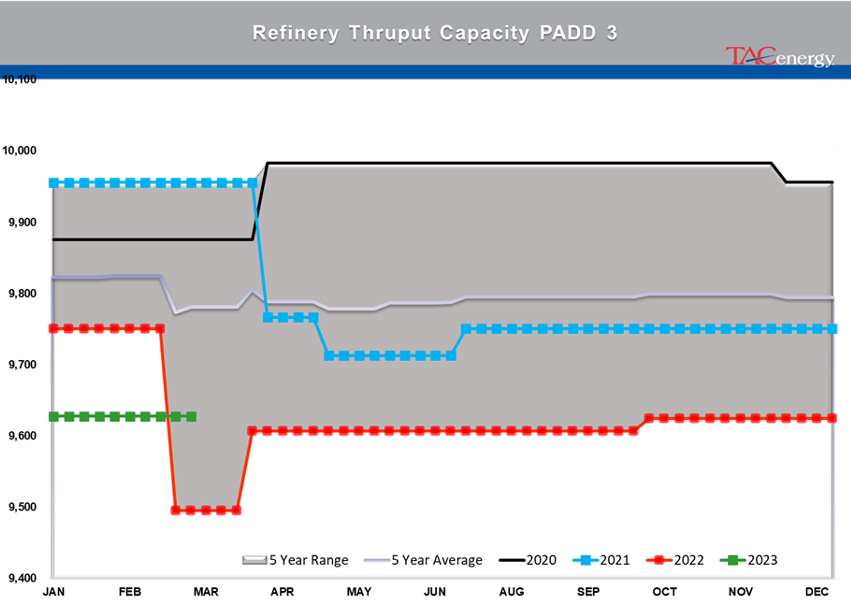
Task: Click the 'MAR' x-axis label
Action: (206, 592)
